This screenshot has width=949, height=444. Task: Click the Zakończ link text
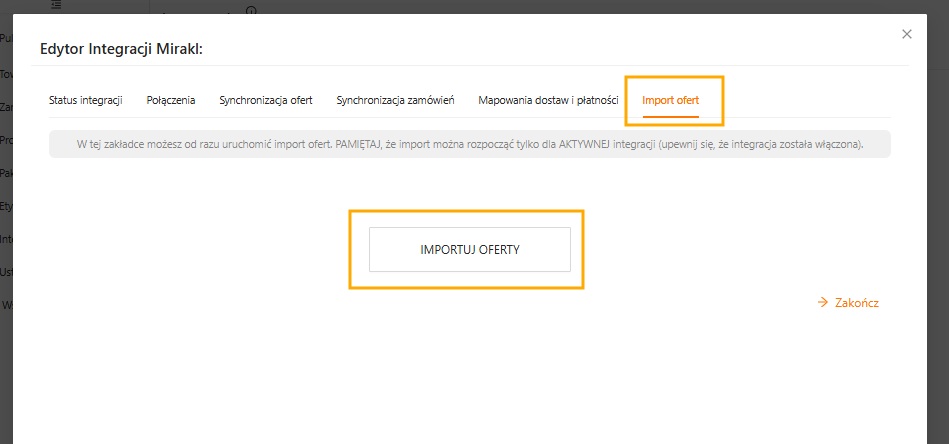click(856, 302)
